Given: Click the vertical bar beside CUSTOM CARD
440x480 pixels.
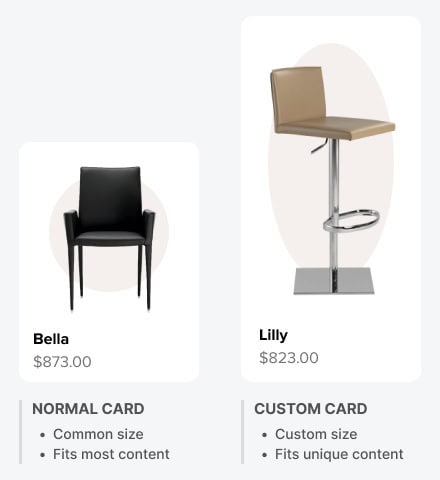Looking at the screenshot, I should (x=243, y=432).
